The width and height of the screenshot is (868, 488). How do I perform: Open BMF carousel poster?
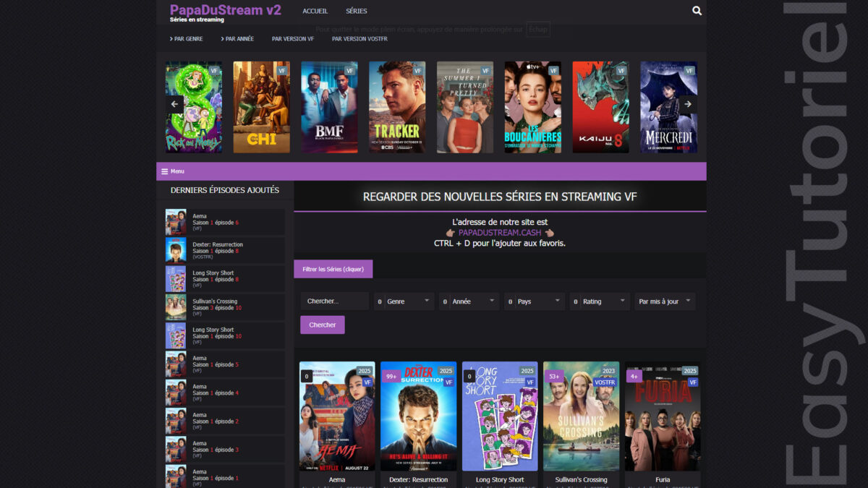point(329,107)
